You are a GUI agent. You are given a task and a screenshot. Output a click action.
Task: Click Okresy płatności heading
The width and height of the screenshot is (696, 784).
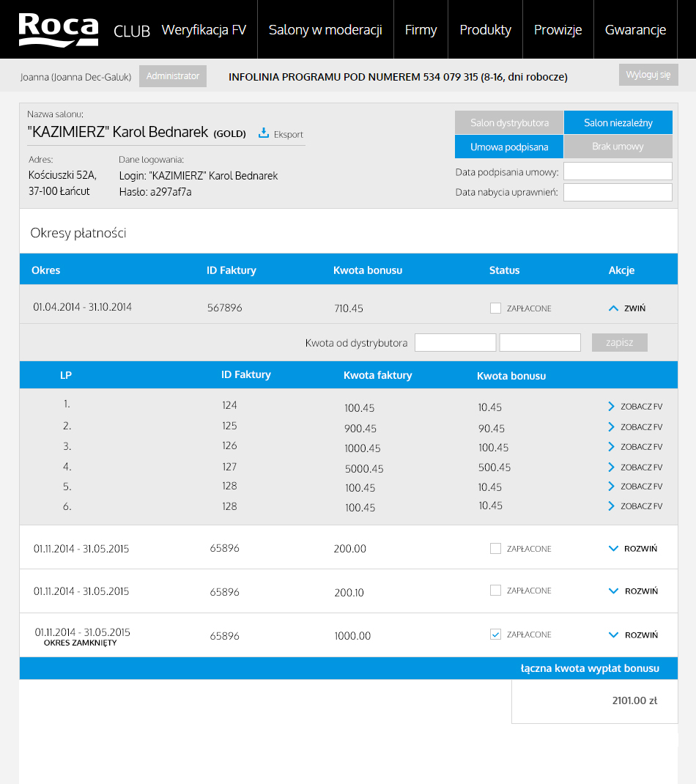(78, 233)
